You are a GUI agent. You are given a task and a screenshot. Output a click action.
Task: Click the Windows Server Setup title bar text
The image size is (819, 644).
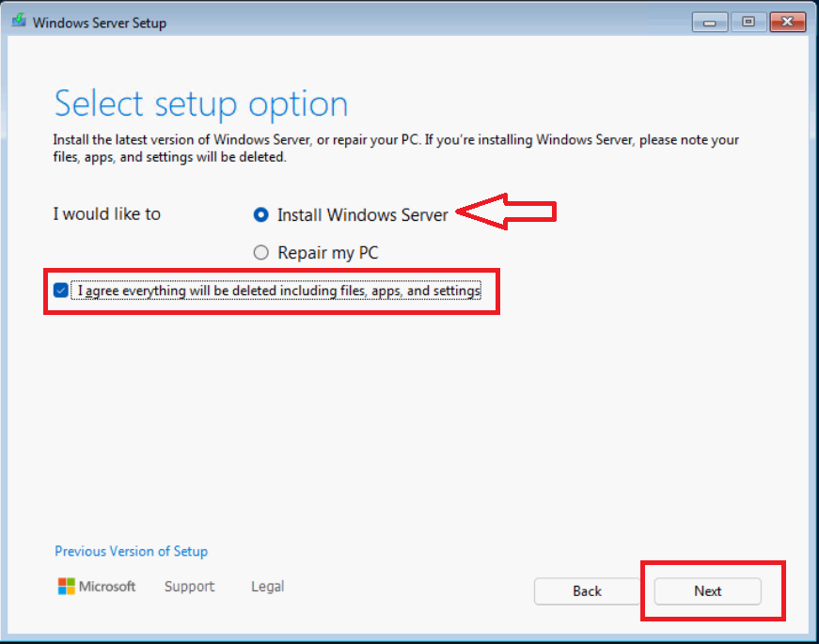click(99, 23)
